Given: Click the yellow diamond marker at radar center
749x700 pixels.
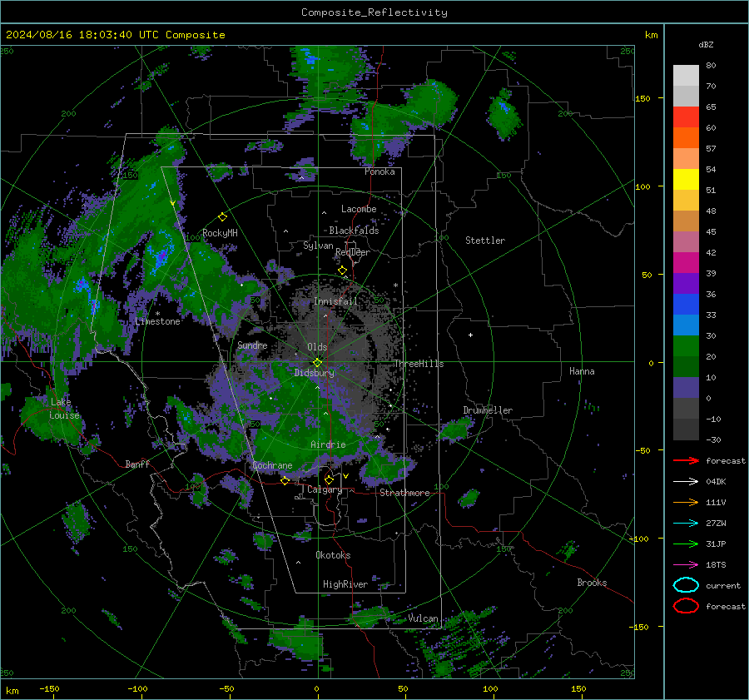Looking at the screenshot, I should pos(317,363).
